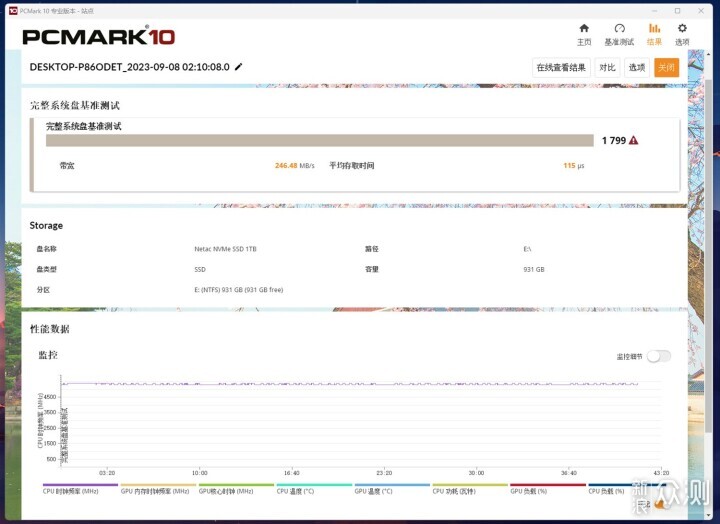
Task: Click the access time value 115 µs
Action: click(x=574, y=165)
